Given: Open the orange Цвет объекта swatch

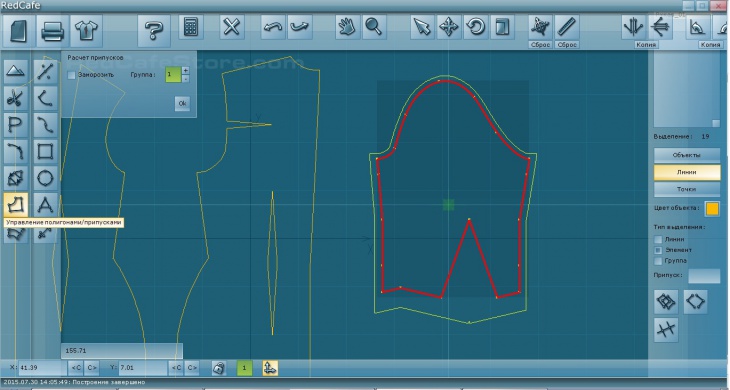Looking at the screenshot, I should (x=712, y=208).
